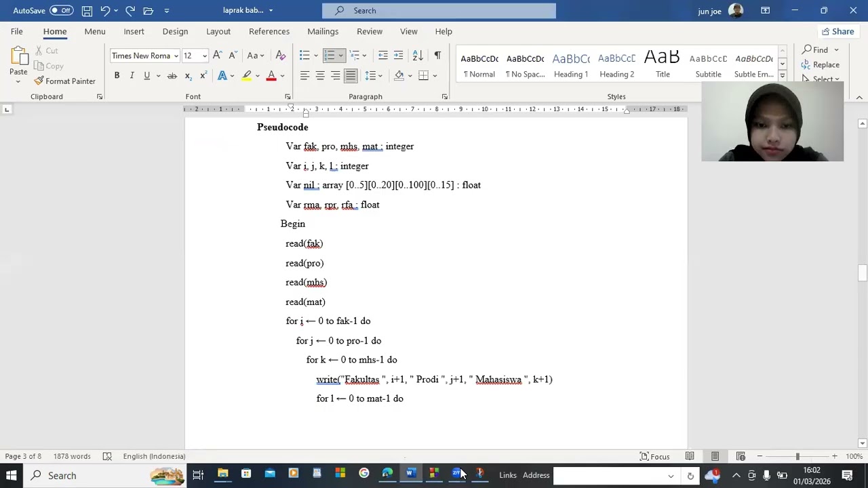This screenshot has height=488, width=868.
Task: Switch to References tab
Action: coord(269,31)
